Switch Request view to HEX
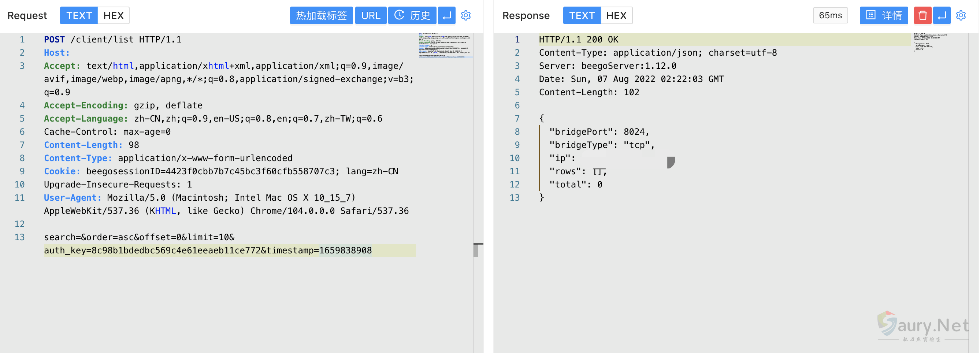 point(114,16)
